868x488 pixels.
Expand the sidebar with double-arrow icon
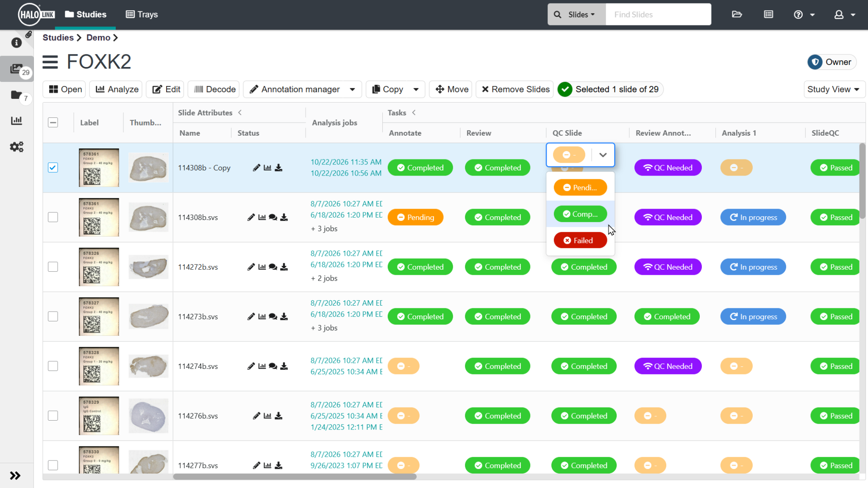click(15, 476)
